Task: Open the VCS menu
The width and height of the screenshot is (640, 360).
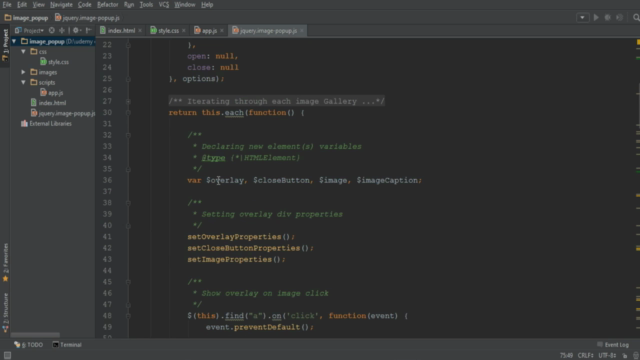Action: click(164, 4)
